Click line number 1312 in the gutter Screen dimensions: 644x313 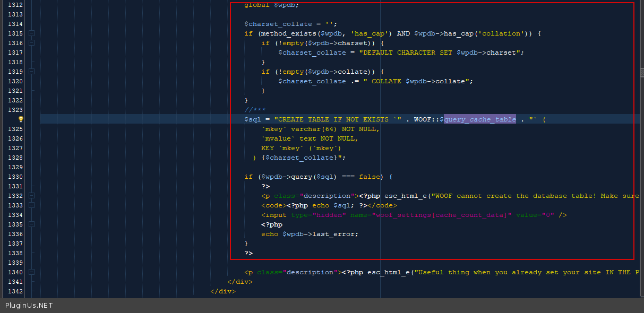pos(15,5)
